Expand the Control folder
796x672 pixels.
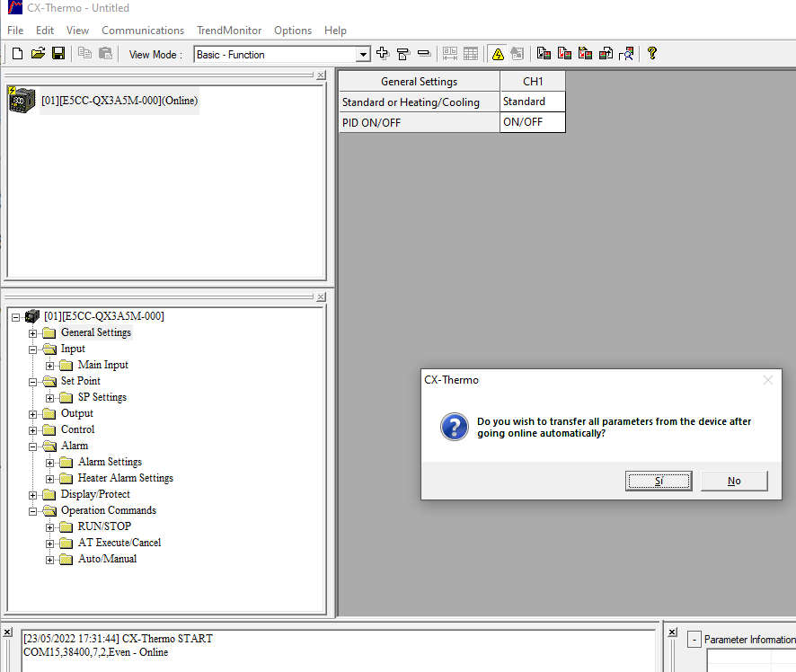pyautogui.click(x=32, y=430)
